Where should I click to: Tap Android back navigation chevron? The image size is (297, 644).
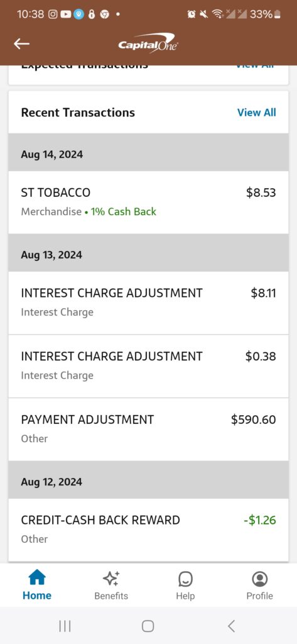231,626
